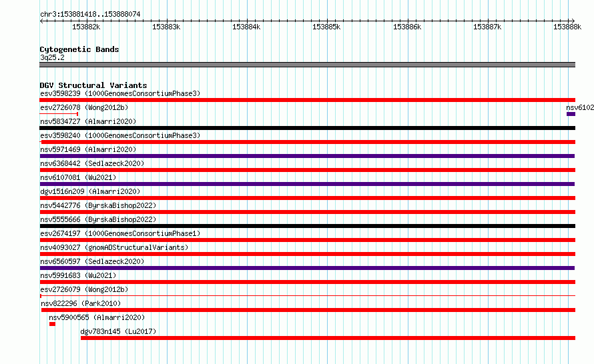Select the red bar under dgv1516n209

(307, 198)
